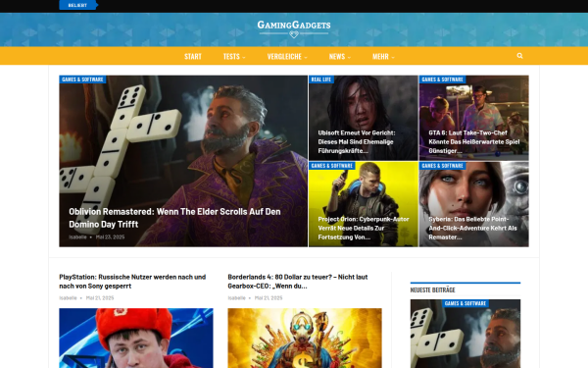Click author Isabelle under Oblivion headline

pos(77,237)
